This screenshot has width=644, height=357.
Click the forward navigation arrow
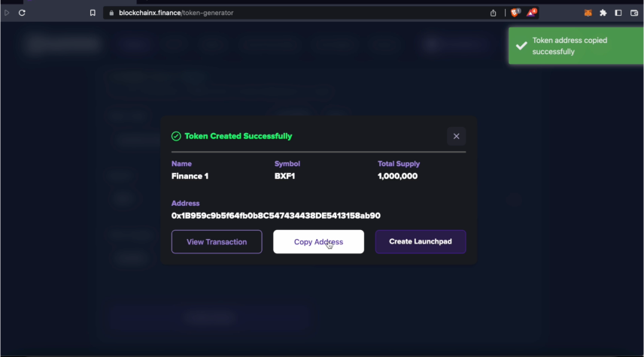(x=7, y=13)
